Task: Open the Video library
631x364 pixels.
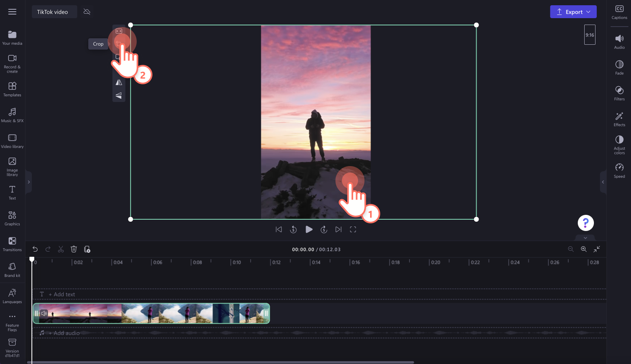Action: coord(12,141)
